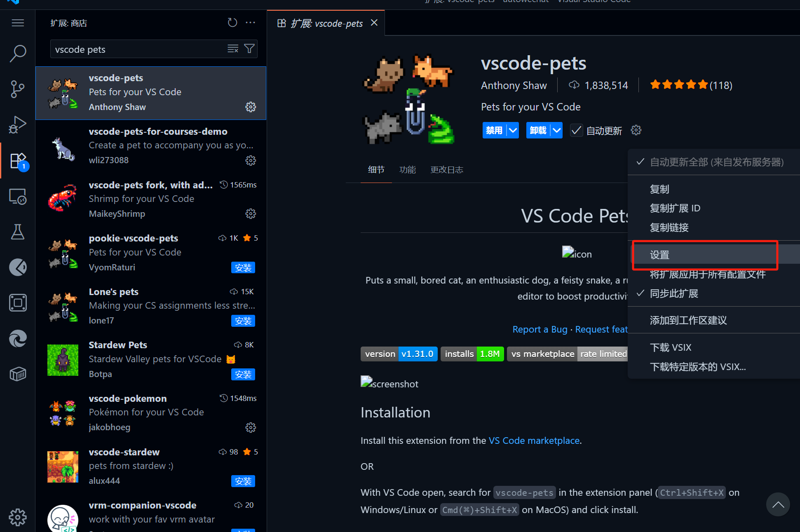This screenshot has width=800, height=532.
Task: Toggle the 自动更新 checkbox
Action: tap(576, 131)
